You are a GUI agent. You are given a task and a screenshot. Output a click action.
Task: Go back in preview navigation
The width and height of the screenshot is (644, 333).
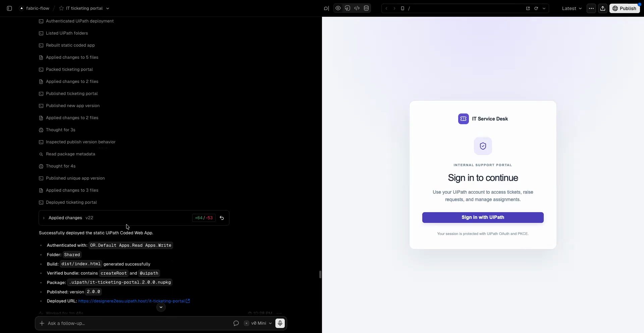(386, 8)
